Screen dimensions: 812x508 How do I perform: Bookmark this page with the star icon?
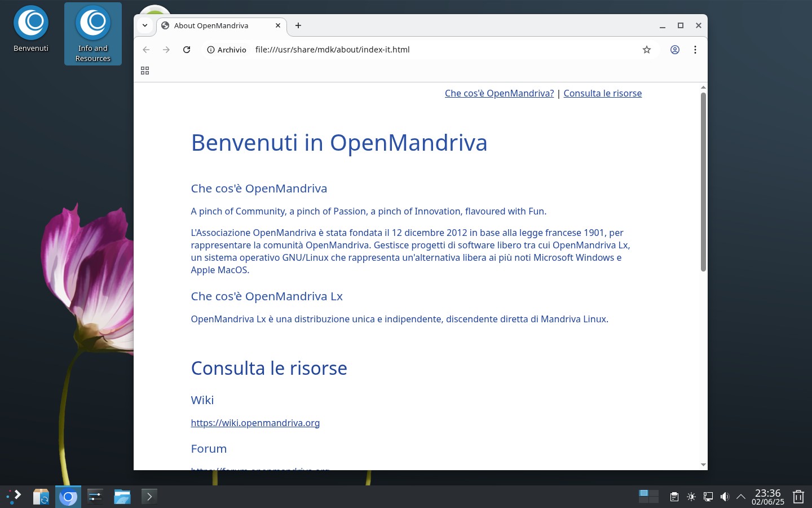tap(647, 50)
